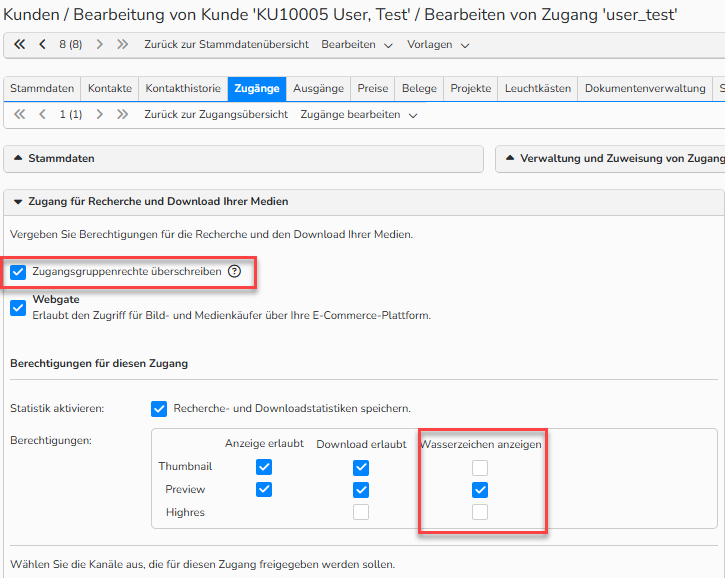
Task: Expand the Stammdaten panel
Action: coord(243,159)
